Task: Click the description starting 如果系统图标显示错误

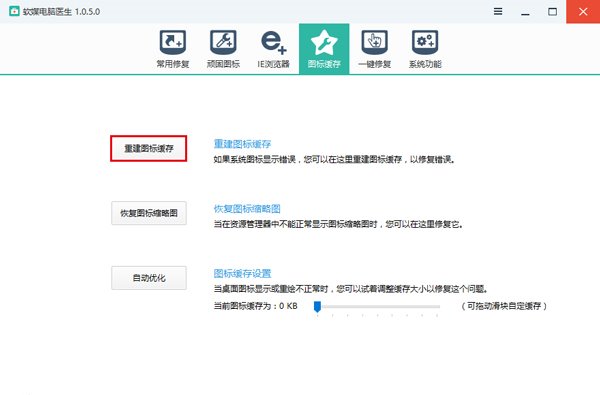Action: point(334,160)
